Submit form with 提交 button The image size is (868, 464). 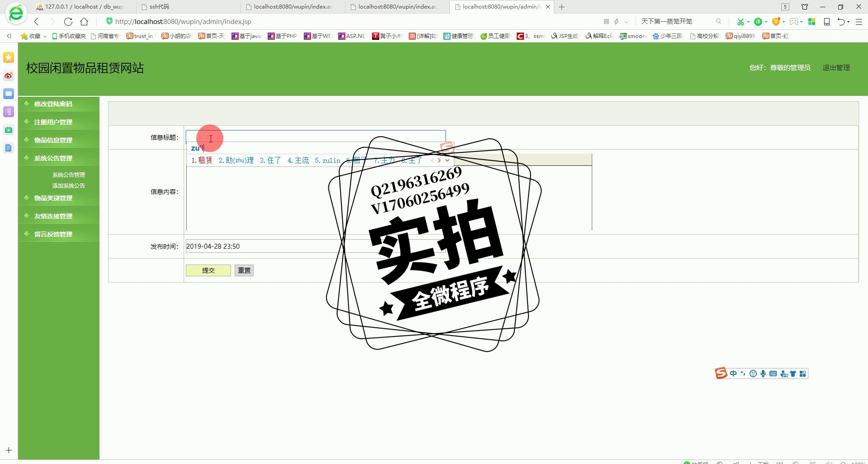click(208, 270)
